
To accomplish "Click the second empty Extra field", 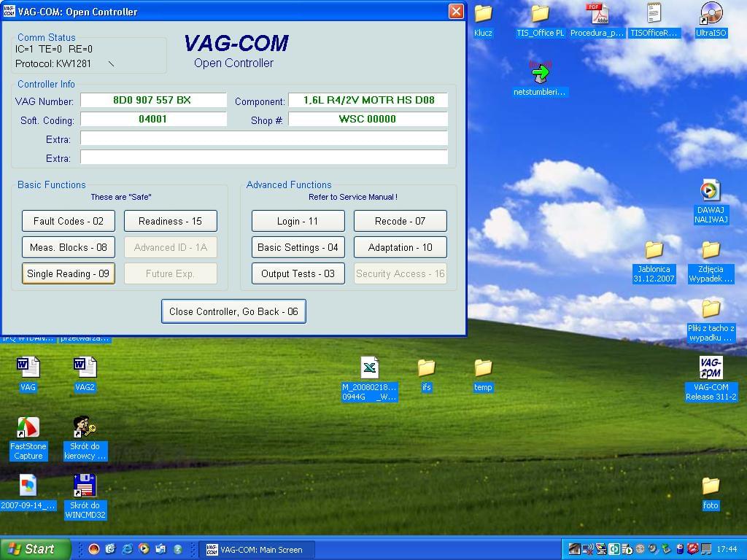I will point(264,157).
